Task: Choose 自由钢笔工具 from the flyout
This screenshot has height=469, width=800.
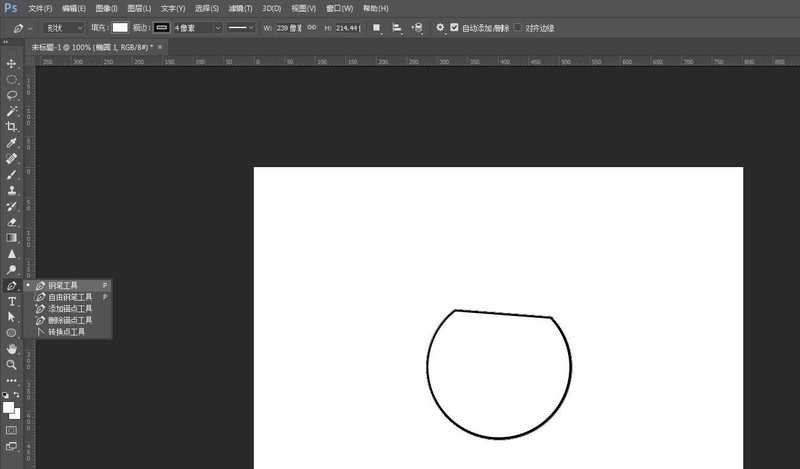Action: [70, 297]
